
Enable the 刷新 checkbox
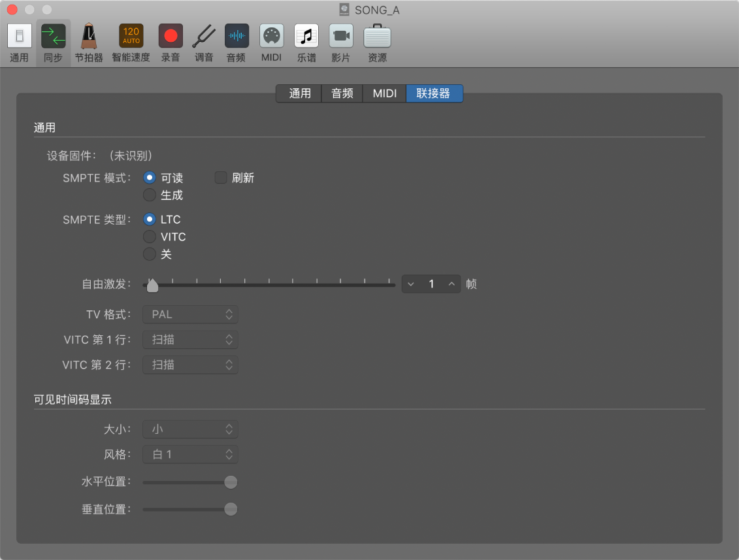[221, 178]
